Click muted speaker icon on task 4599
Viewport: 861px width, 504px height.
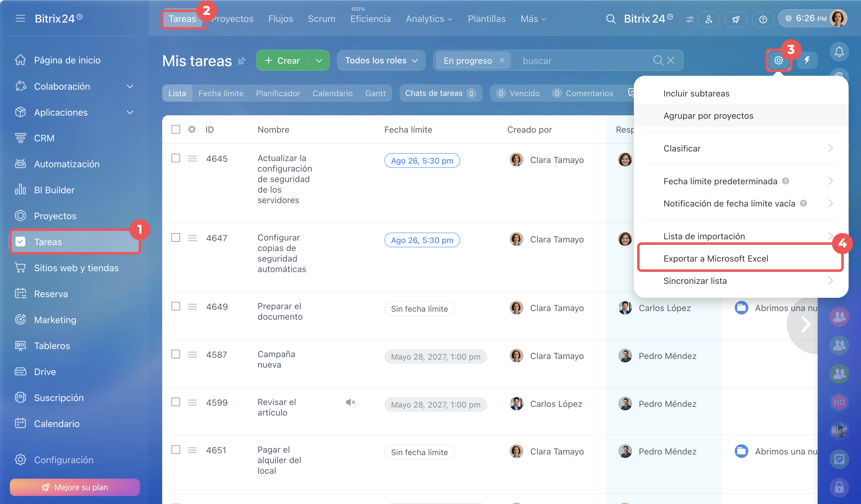pyautogui.click(x=351, y=402)
